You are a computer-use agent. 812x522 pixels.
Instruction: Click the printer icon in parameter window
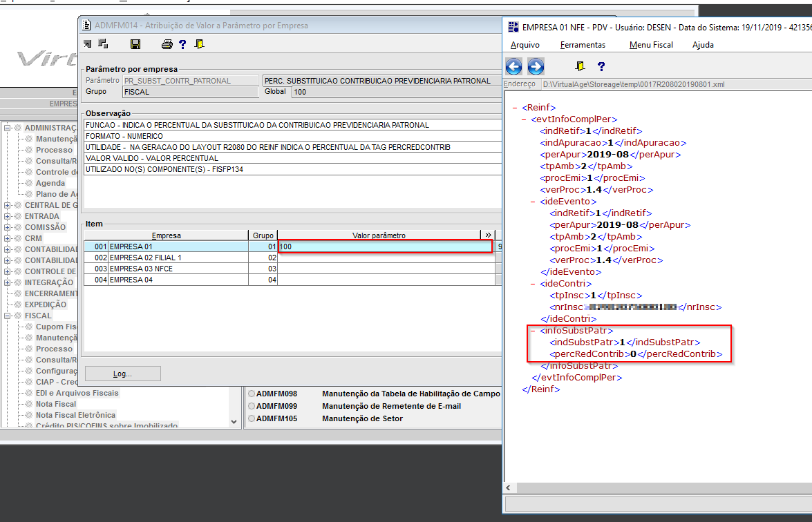click(x=167, y=44)
